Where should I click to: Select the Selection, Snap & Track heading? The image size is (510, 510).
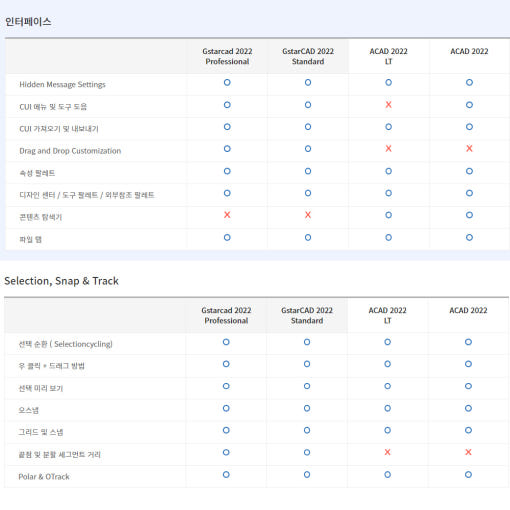61,281
